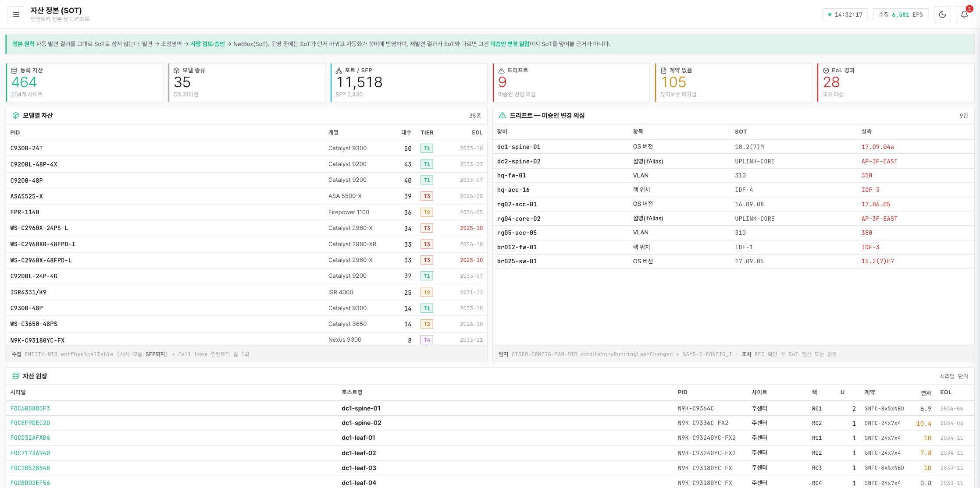The height and width of the screenshot is (488, 980).
Task: Click the 등록 자산 database icon
Action: pyautogui.click(x=14, y=71)
